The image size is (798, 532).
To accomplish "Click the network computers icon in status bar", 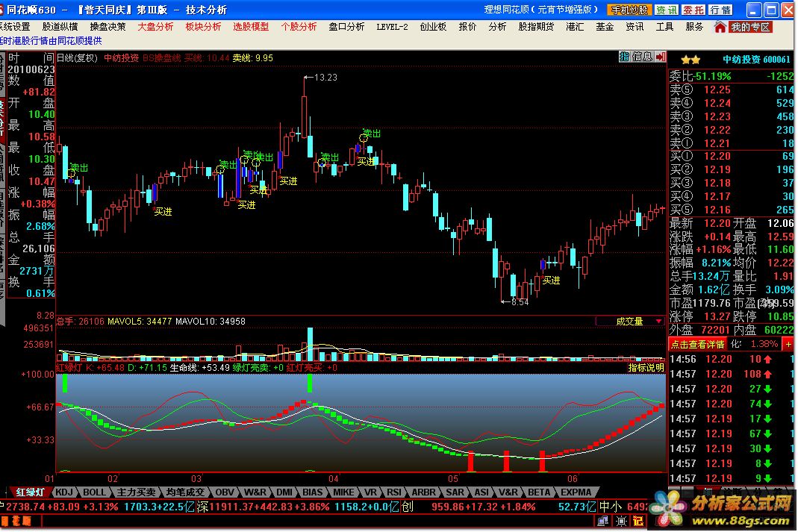I will (x=602, y=521).
